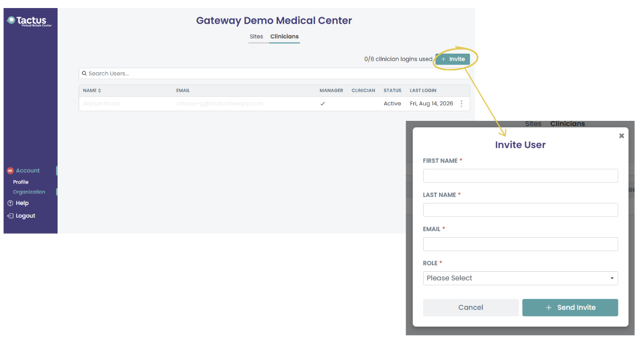Switch to the Sites tab

(x=256, y=37)
